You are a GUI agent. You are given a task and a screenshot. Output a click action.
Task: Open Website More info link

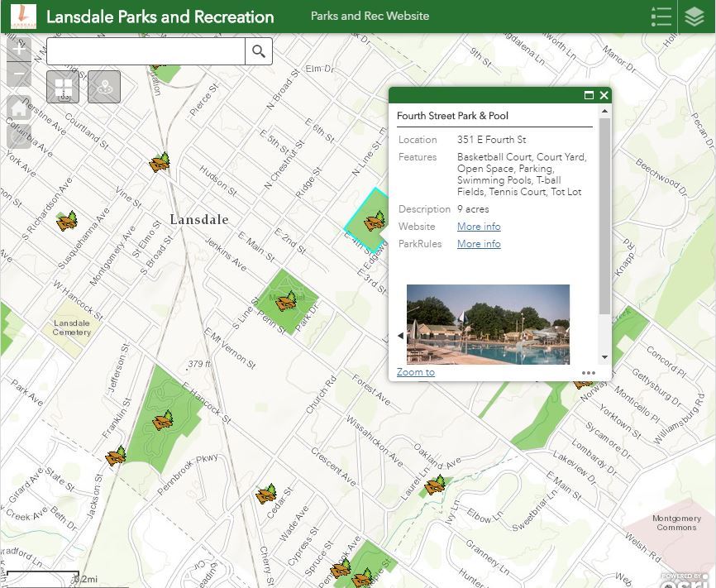click(x=479, y=227)
